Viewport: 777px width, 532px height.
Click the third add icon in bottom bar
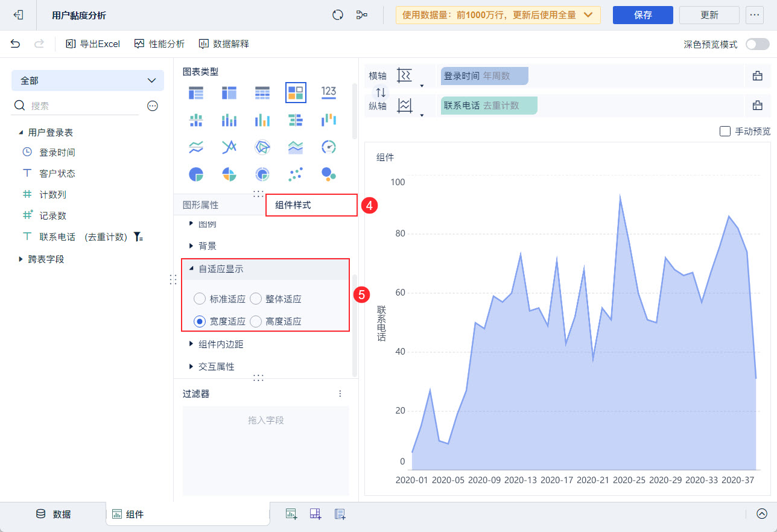click(x=340, y=514)
